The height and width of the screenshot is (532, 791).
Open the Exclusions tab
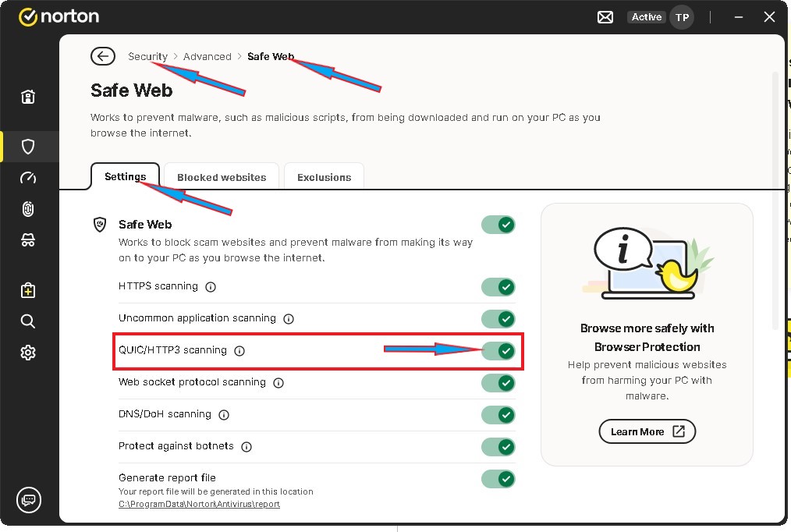click(324, 177)
